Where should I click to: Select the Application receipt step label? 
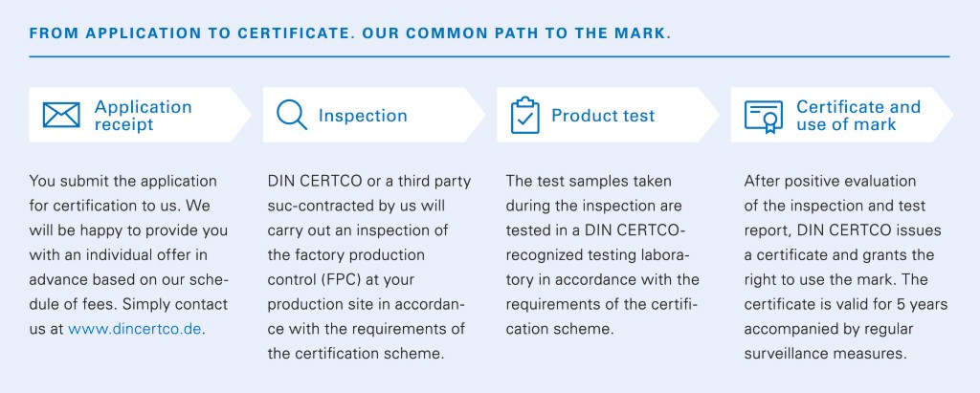pyautogui.click(x=144, y=116)
